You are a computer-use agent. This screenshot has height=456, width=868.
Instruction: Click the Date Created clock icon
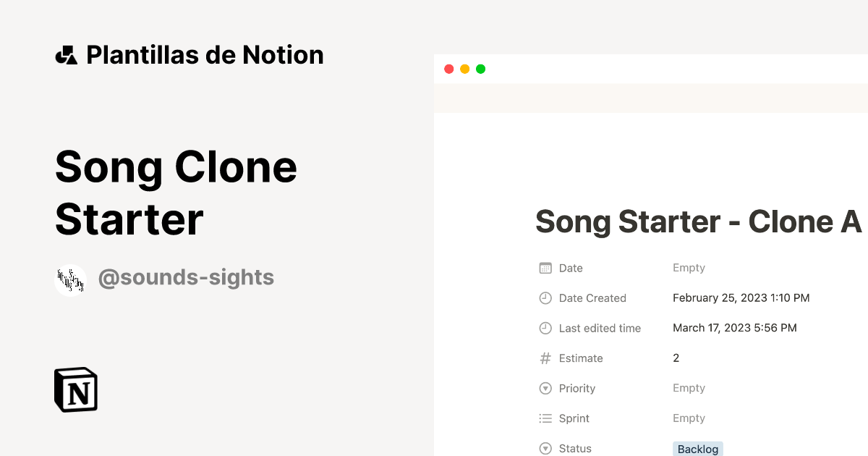coord(545,297)
